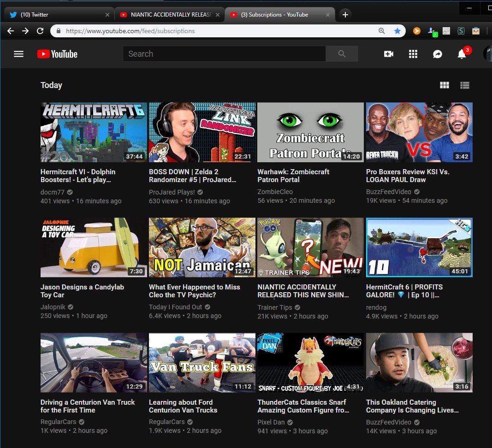This screenshot has width=492, height=448.
Task: Click the zoom magnifier in address bar
Action: [381, 31]
